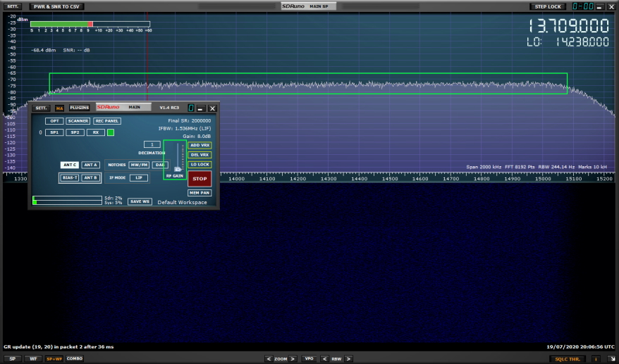Switch IF mode with the LIF button
The image size is (619, 364).
coord(139,178)
